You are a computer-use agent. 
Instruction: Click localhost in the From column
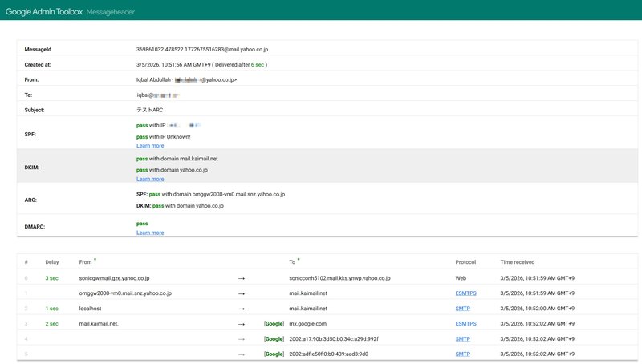90,309
